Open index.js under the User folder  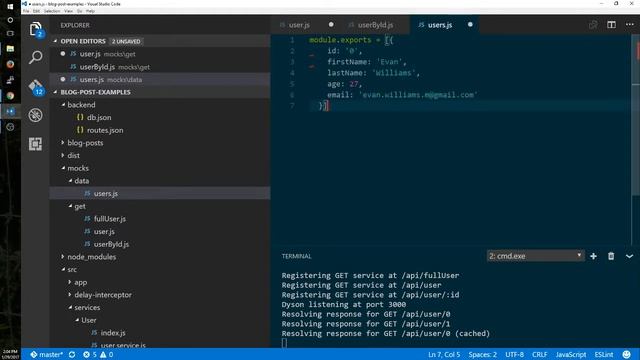(x=113, y=333)
